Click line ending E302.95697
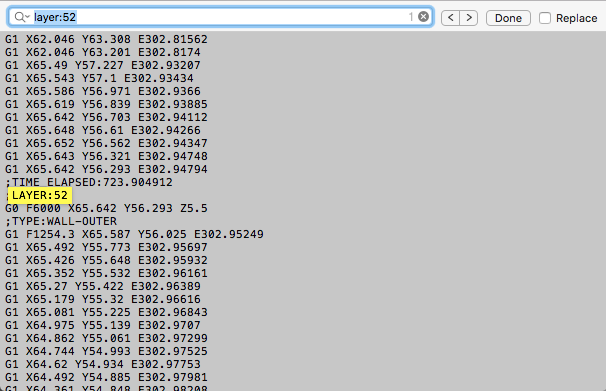This screenshot has height=391, width=606. click(x=106, y=247)
